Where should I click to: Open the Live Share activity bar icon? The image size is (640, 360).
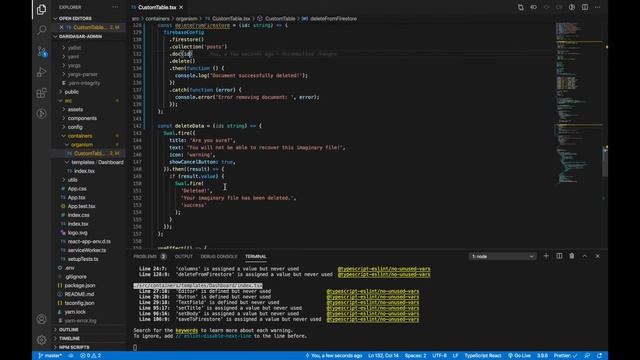pyautogui.click(x=41, y=114)
